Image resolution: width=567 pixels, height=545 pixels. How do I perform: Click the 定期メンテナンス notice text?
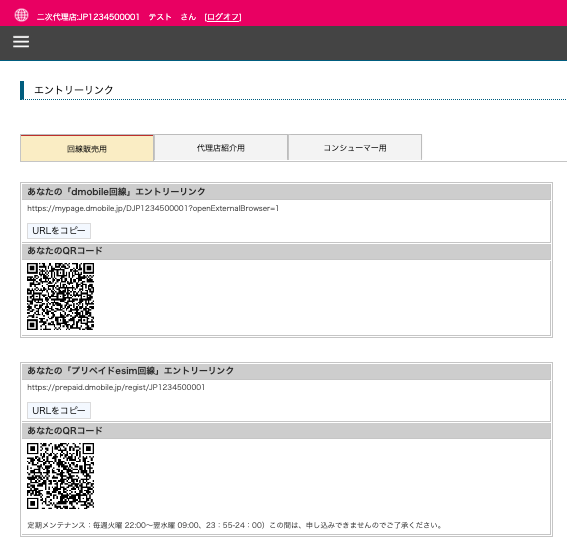coord(235,525)
